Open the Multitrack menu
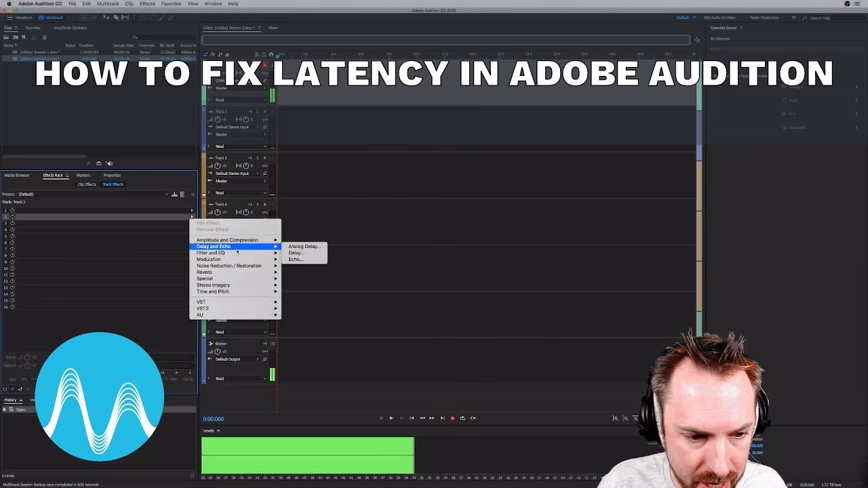The image size is (868, 488). (107, 3)
